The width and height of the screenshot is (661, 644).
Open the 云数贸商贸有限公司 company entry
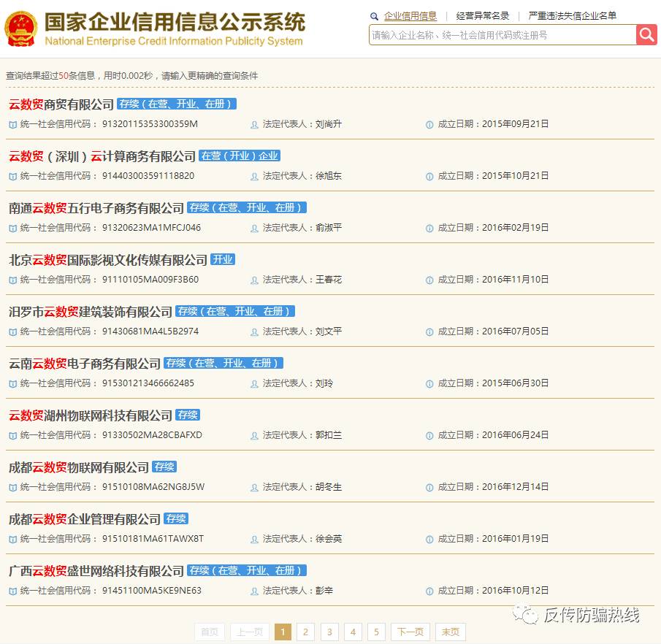pos(61,104)
